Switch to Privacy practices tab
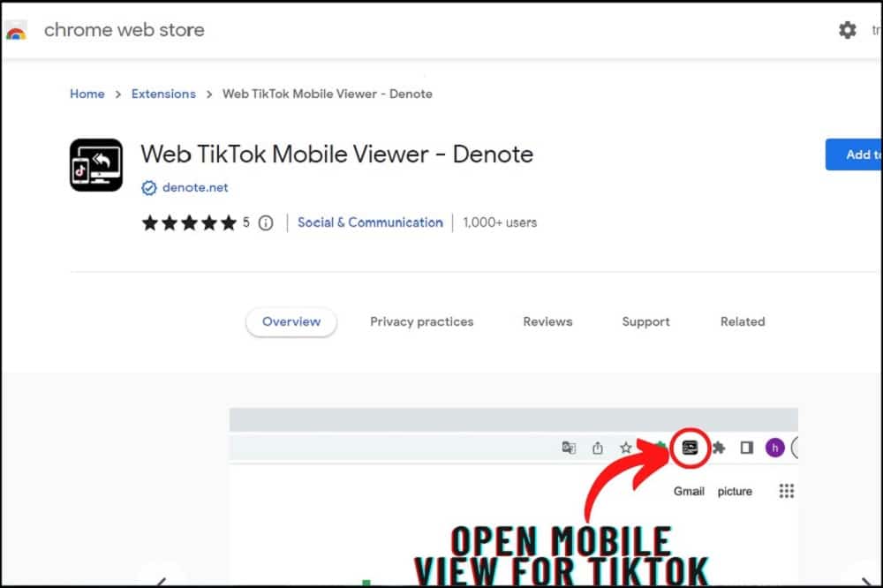 422,321
